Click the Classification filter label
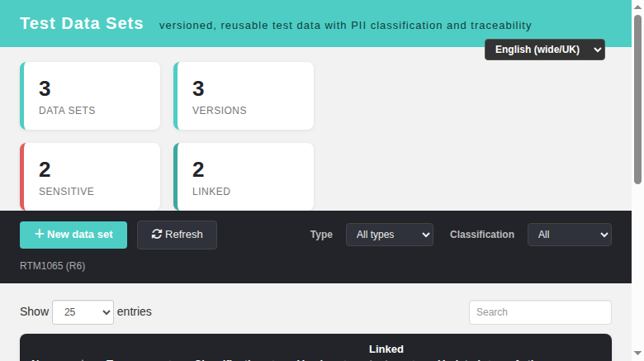The image size is (644, 361). pos(482,235)
